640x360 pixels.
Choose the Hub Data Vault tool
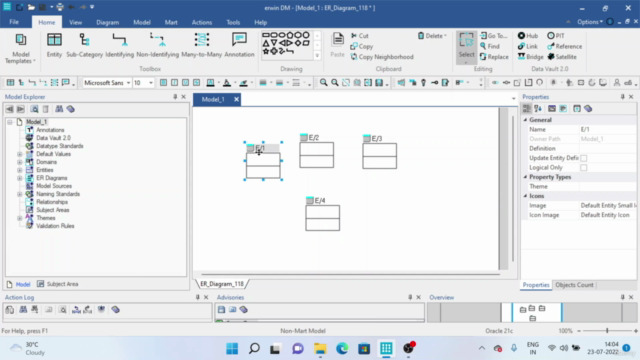[528, 36]
